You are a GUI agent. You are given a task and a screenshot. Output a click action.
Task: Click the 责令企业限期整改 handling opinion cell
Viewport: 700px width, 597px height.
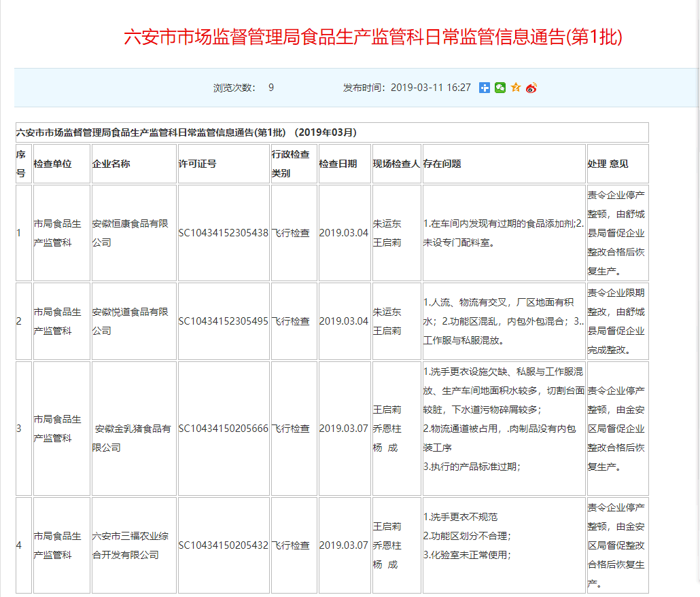pos(616,321)
